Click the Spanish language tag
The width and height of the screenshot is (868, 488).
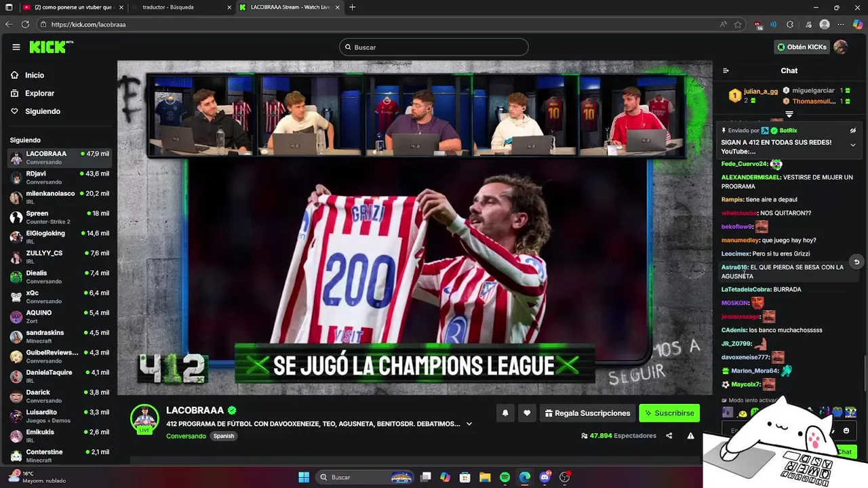coord(224,436)
